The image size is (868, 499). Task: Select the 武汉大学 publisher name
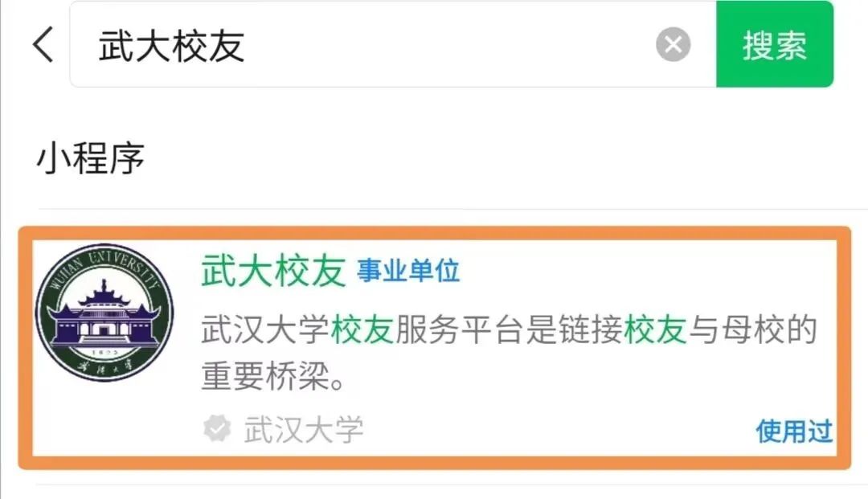coord(303,430)
